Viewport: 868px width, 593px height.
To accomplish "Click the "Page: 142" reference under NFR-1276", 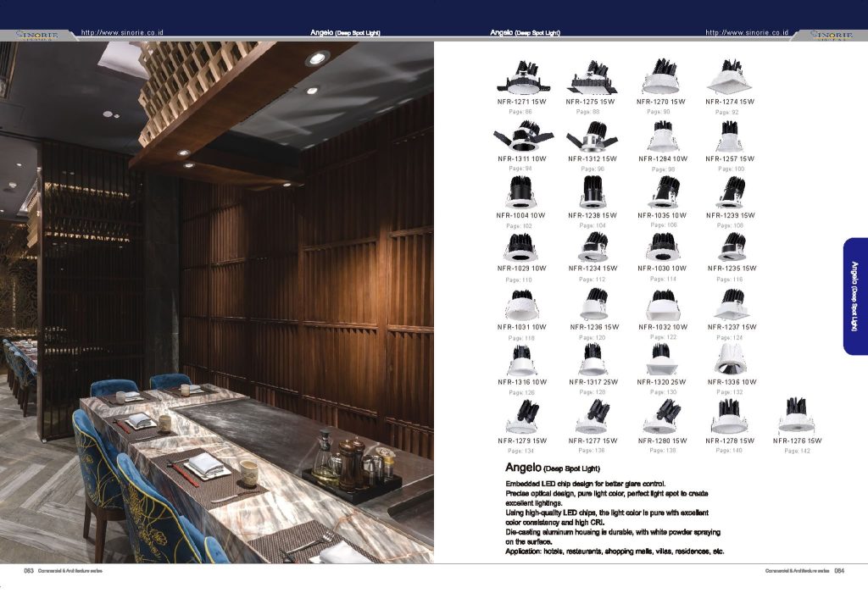I will pos(797,452).
